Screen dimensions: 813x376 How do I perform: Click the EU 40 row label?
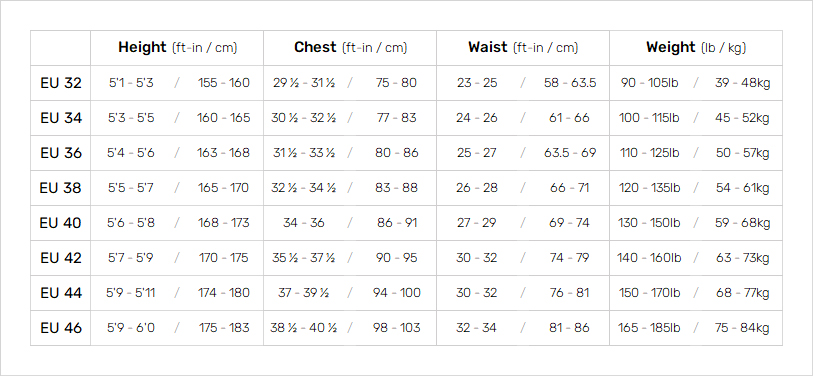click(x=61, y=224)
